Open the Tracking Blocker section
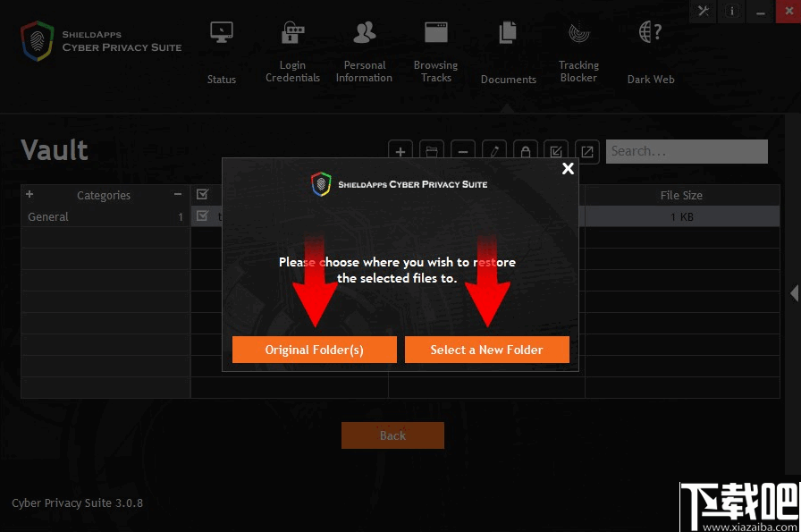801x532 pixels. [x=578, y=52]
